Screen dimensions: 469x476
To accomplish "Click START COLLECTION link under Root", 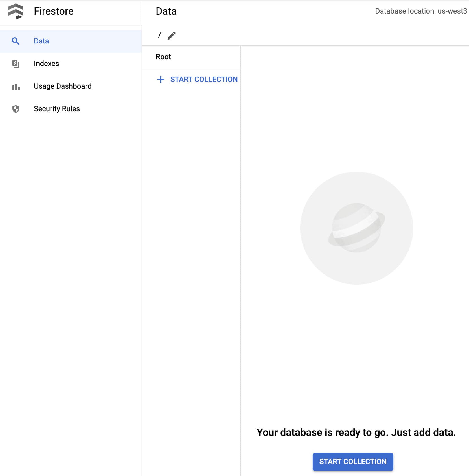I will [197, 79].
